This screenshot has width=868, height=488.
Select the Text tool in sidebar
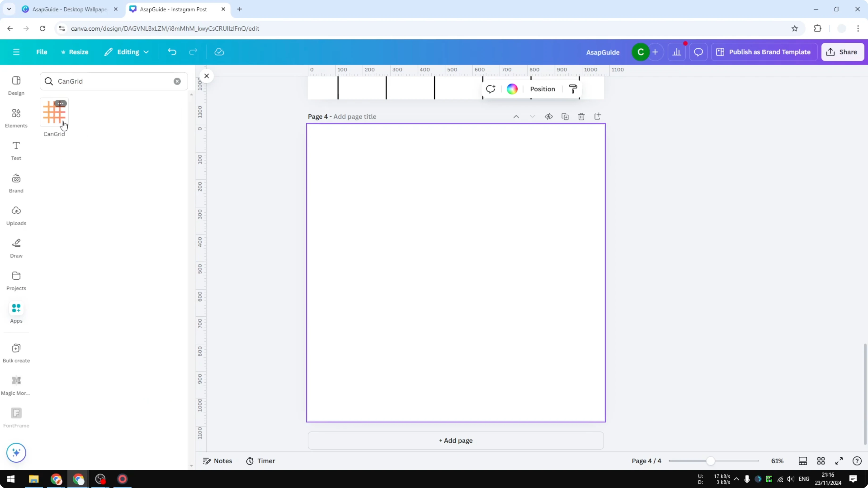16,150
